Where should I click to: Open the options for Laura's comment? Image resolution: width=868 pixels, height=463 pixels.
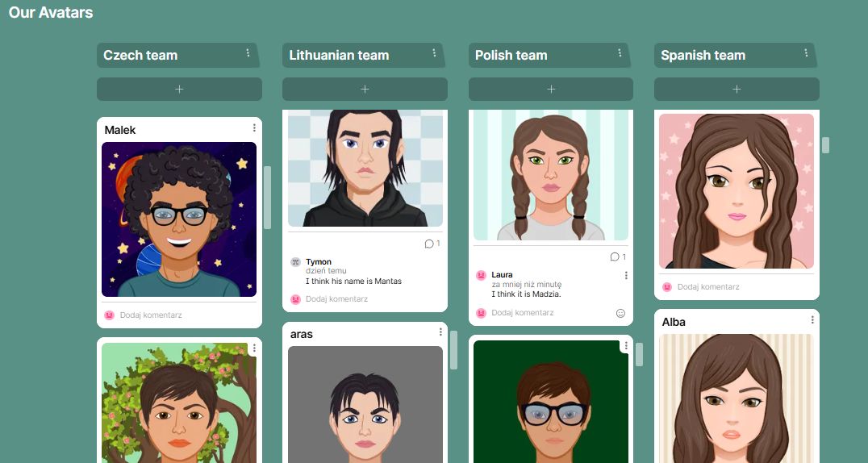[x=626, y=275]
